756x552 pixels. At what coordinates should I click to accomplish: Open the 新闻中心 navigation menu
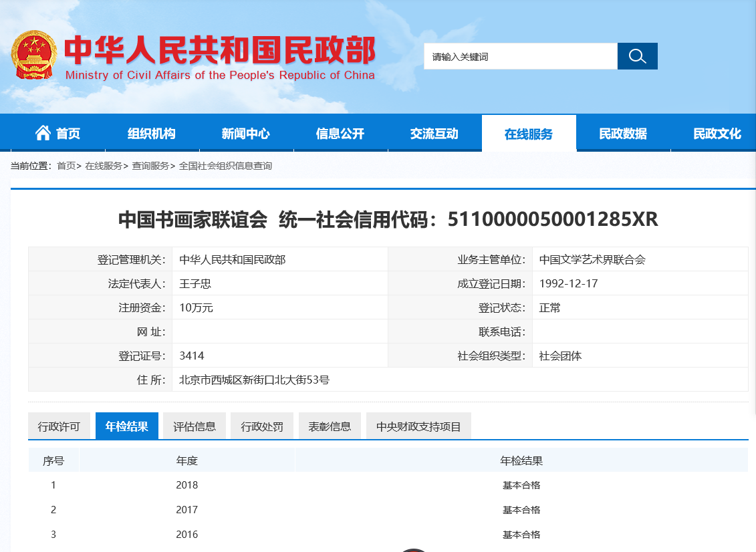[246, 134]
